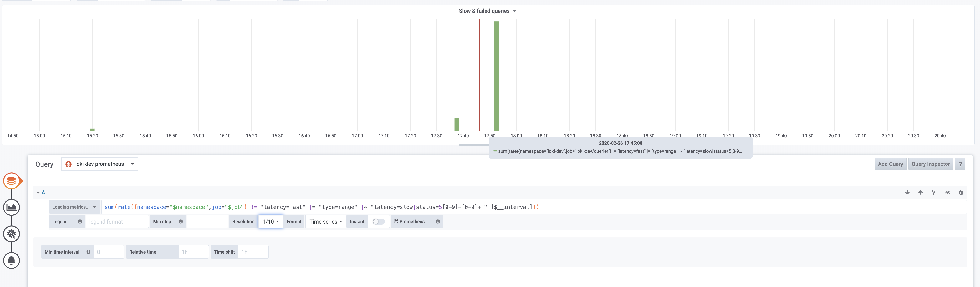Click the Time shift input field
This screenshot has width=980, height=287.
pos(253,252)
